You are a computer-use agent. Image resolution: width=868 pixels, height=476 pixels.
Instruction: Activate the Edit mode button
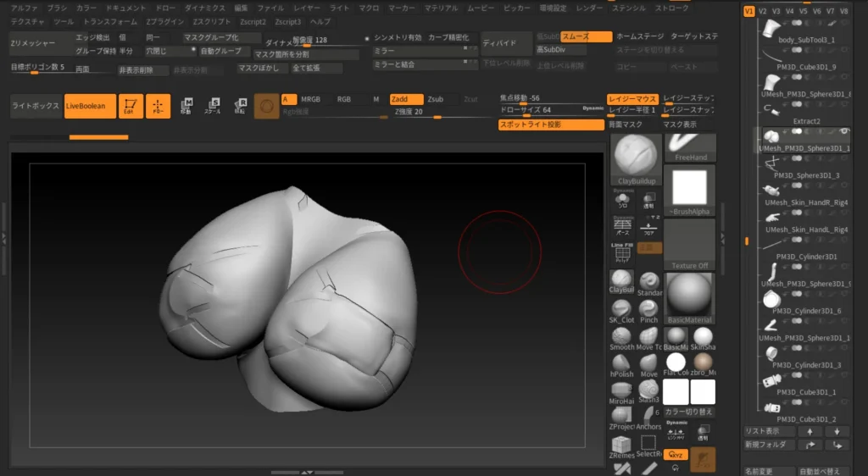tap(131, 106)
